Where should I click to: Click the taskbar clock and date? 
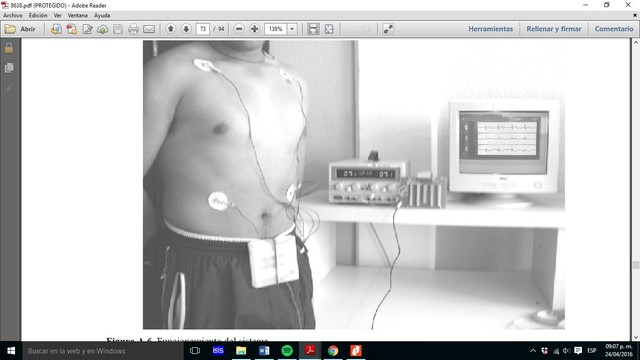tap(618, 351)
